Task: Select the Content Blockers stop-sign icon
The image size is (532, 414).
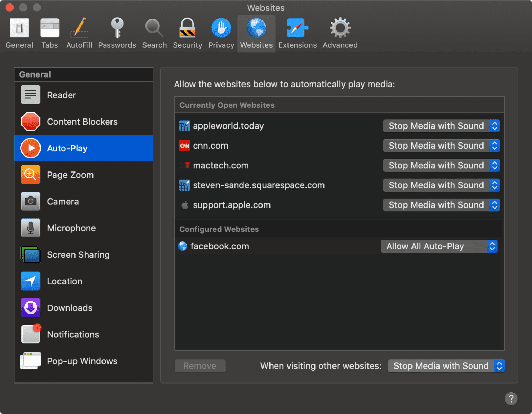Action: 30,121
